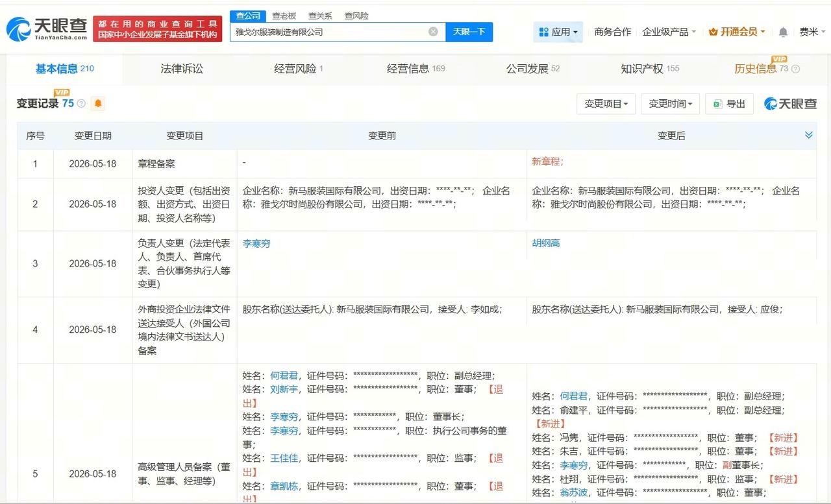Click the 变更后 column header
Image resolution: width=831 pixels, height=504 pixels.
671,136
